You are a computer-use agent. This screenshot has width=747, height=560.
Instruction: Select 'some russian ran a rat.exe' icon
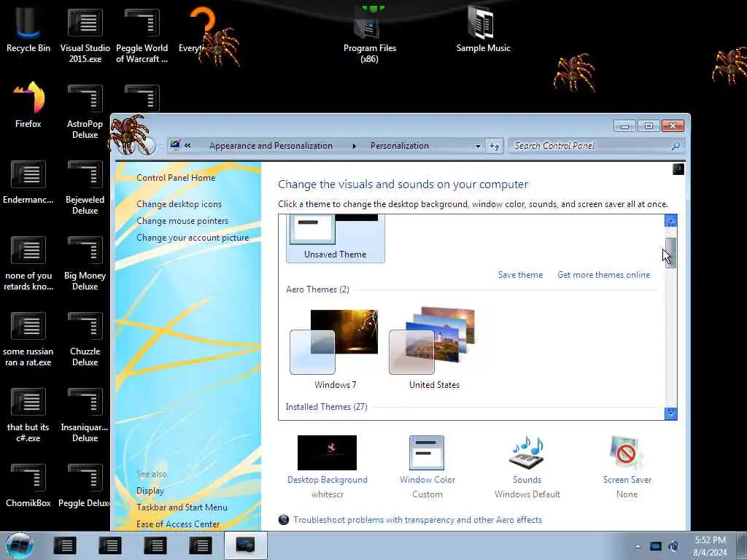pyautogui.click(x=28, y=338)
